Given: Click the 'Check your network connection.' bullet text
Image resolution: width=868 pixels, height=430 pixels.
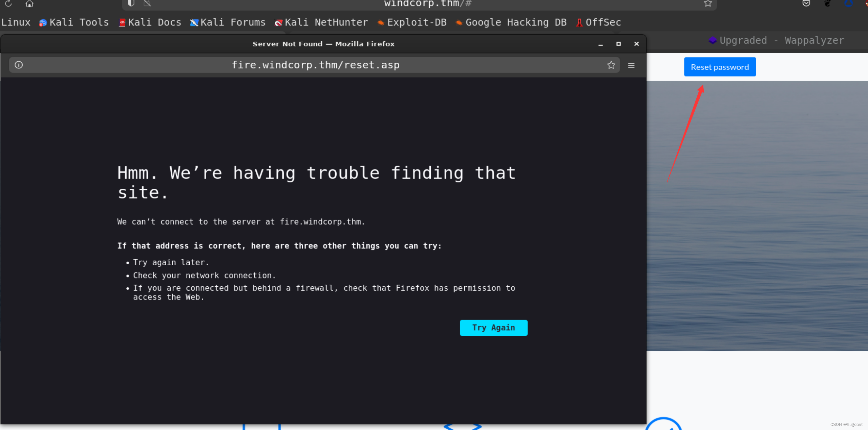Looking at the screenshot, I should (204, 275).
